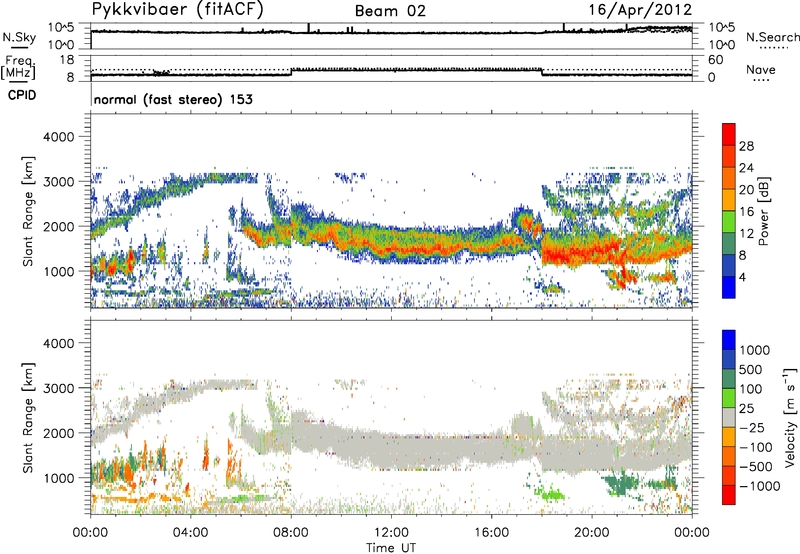Screen dimensions: 800x554
Task: Click the frequency step-up at 08:00
Action: click(291, 72)
